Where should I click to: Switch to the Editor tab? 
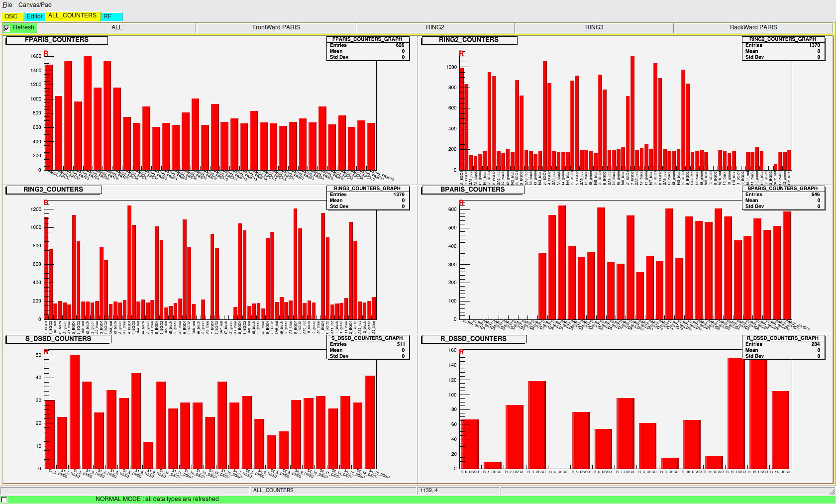tap(34, 16)
